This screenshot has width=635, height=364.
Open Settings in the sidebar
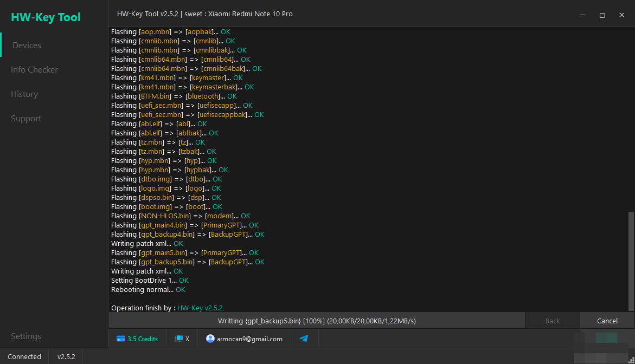click(26, 336)
